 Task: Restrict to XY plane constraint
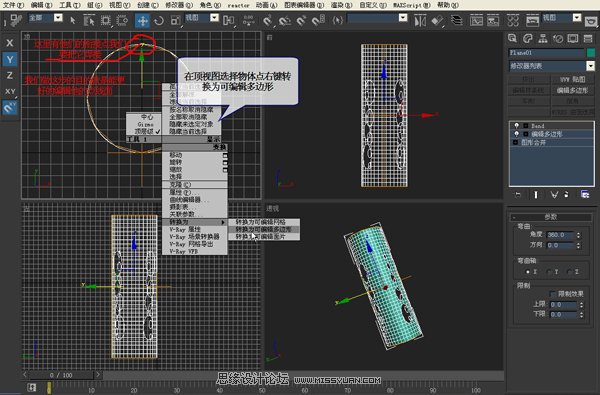[10, 91]
